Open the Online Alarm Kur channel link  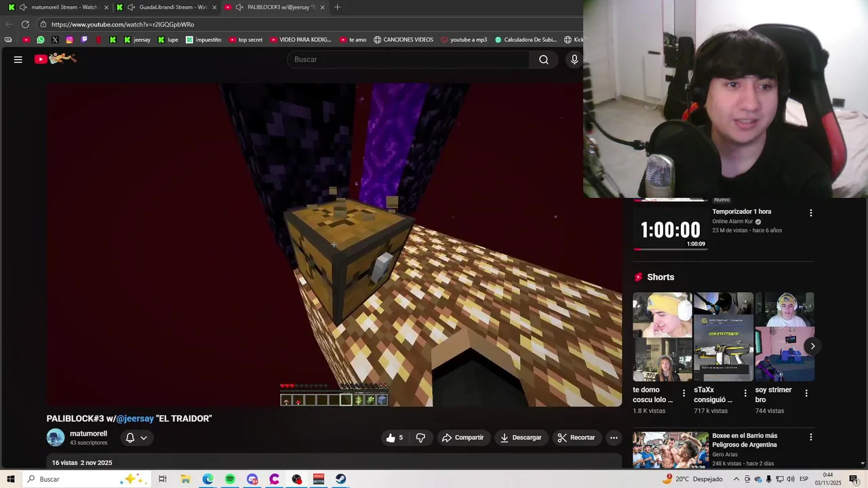point(732,222)
